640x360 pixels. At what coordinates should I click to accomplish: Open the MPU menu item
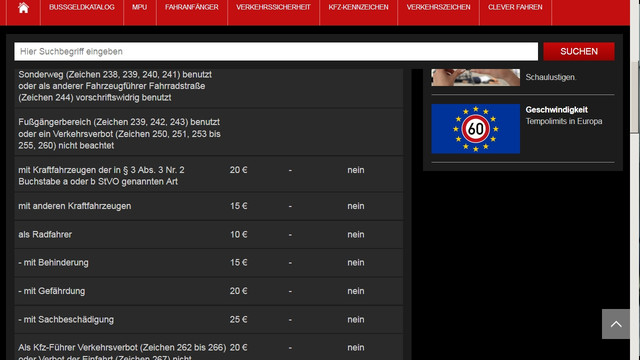tap(140, 7)
